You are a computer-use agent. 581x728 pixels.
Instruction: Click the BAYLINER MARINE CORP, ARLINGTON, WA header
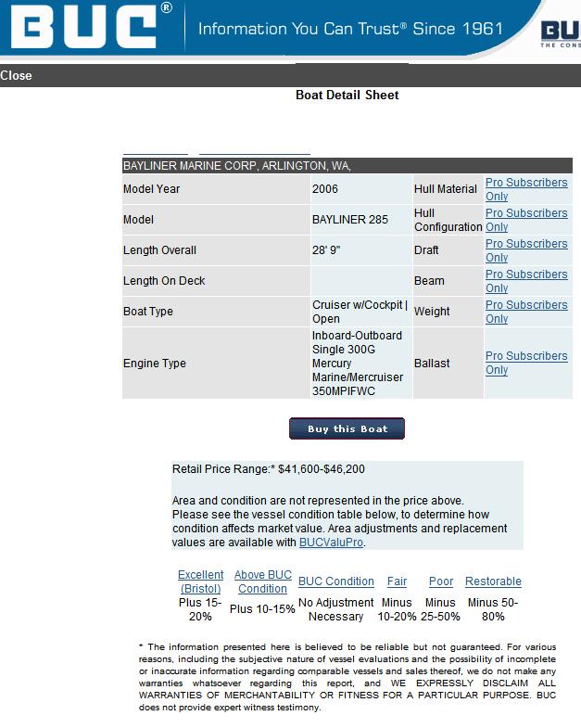tap(347, 166)
